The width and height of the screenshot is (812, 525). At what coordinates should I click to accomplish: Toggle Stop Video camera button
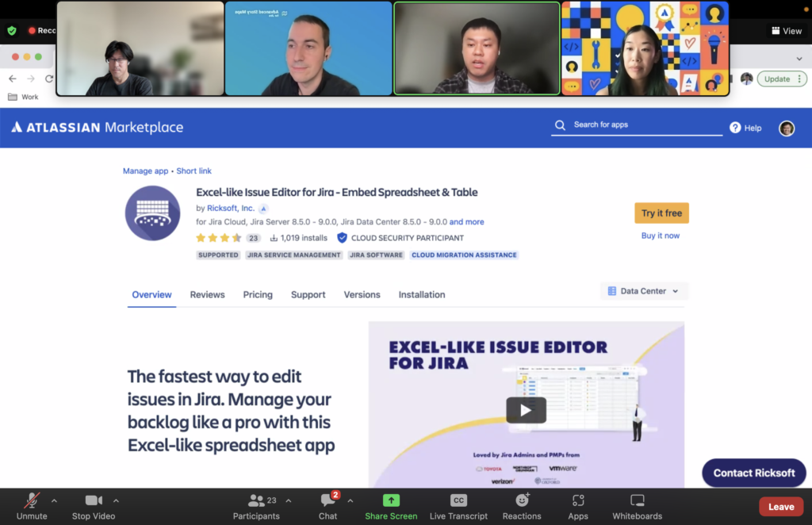(94, 500)
